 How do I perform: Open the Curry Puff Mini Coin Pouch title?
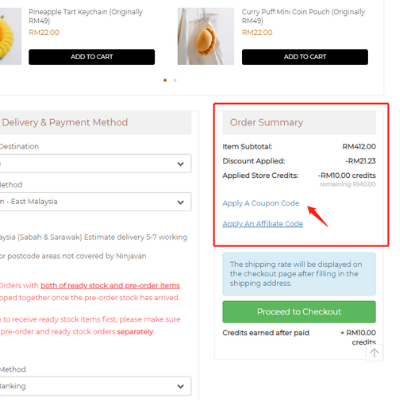click(x=303, y=16)
